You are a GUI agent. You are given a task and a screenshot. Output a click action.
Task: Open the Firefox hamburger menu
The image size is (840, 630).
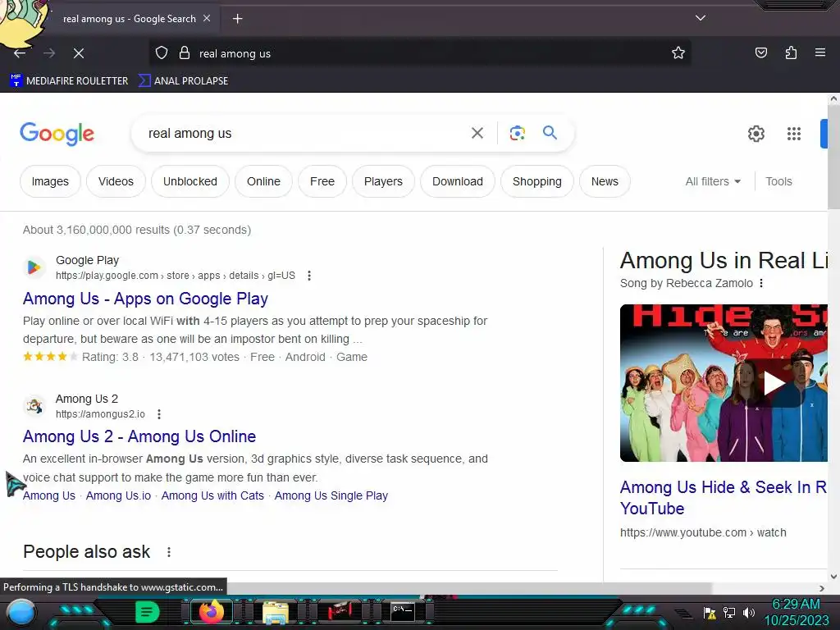point(820,52)
